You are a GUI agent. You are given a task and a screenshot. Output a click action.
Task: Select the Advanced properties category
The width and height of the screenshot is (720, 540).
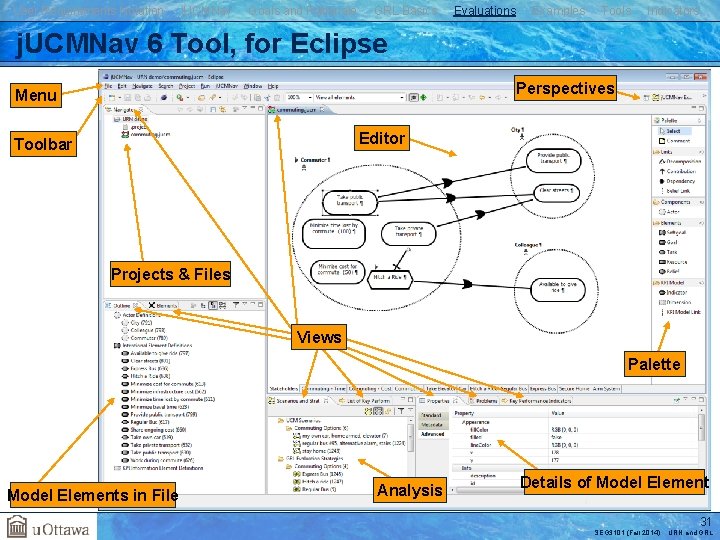coord(432,434)
